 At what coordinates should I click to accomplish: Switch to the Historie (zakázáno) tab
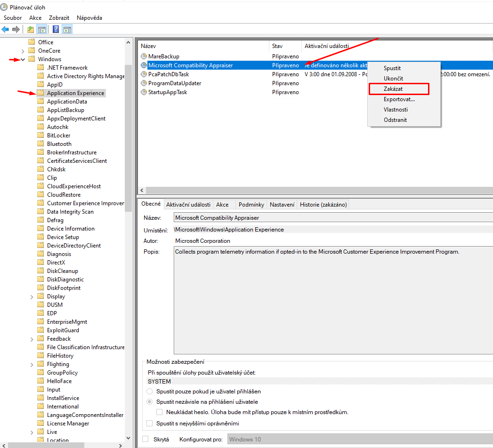[323, 205]
